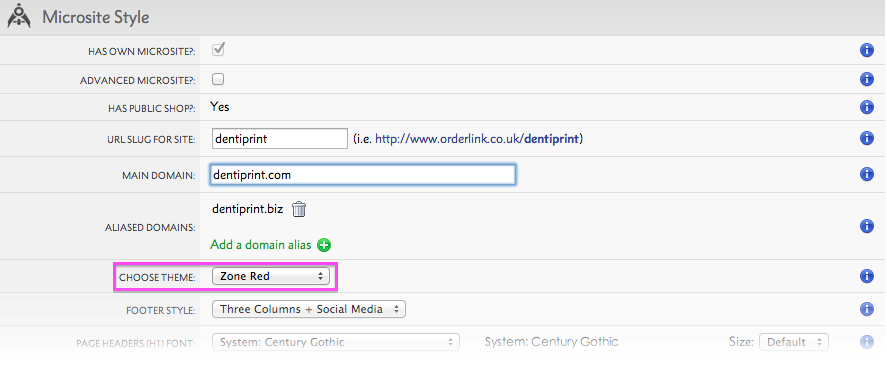Click the URL slug field containing dentiprint
This screenshot has width=887, height=373.
coord(279,139)
